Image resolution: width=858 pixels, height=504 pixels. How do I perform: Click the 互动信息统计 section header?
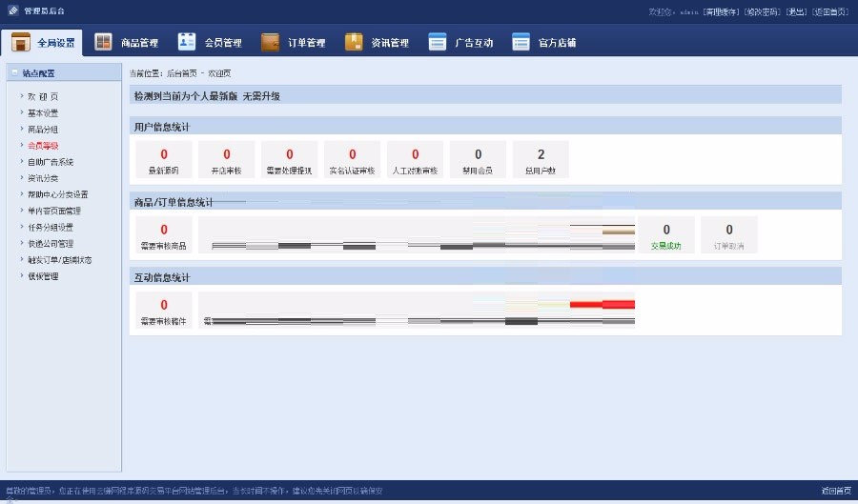tap(485, 277)
